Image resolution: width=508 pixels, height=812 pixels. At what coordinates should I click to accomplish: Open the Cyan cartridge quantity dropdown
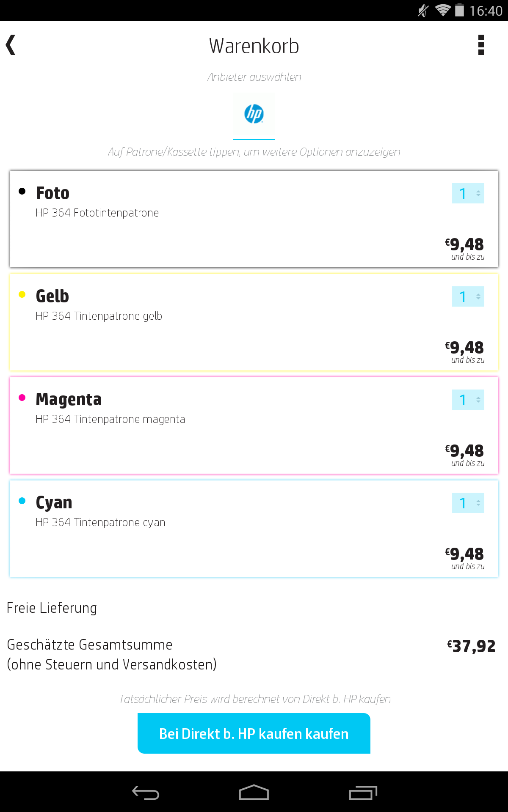tap(468, 503)
